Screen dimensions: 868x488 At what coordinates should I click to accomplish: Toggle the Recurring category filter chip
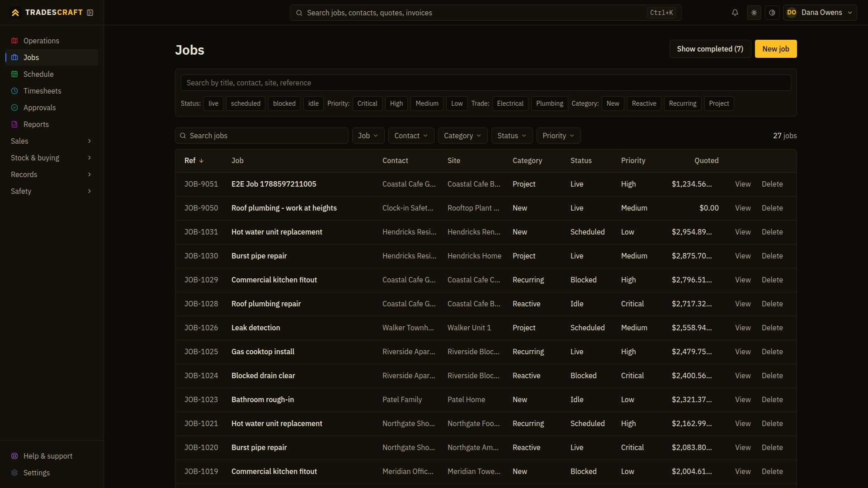click(683, 103)
